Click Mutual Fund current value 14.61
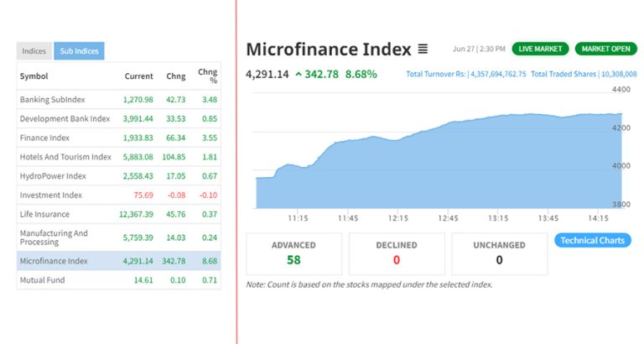The image size is (644, 344). (x=143, y=280)
